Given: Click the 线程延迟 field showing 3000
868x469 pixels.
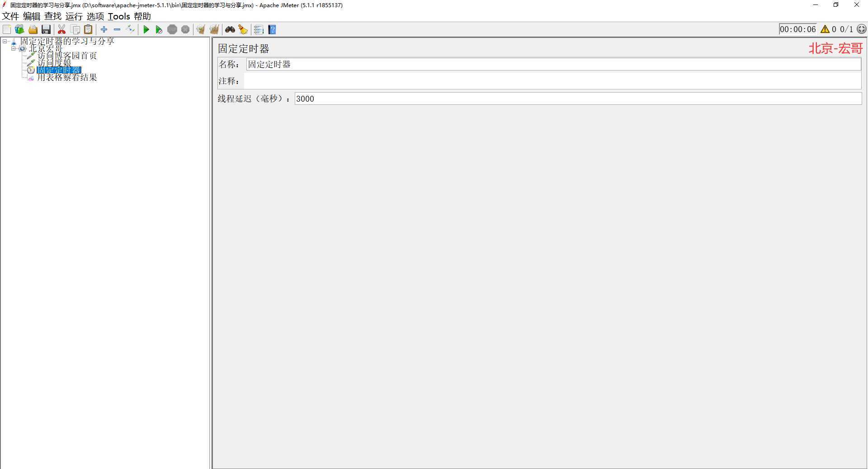Looking at the screenshot, I should click(x=578, y=98).
